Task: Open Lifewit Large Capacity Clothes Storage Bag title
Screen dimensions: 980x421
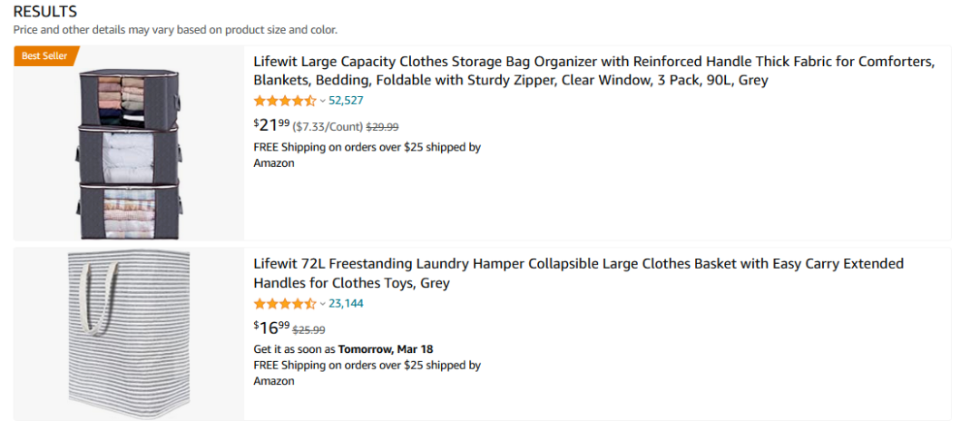Action: tap(593, 71)
